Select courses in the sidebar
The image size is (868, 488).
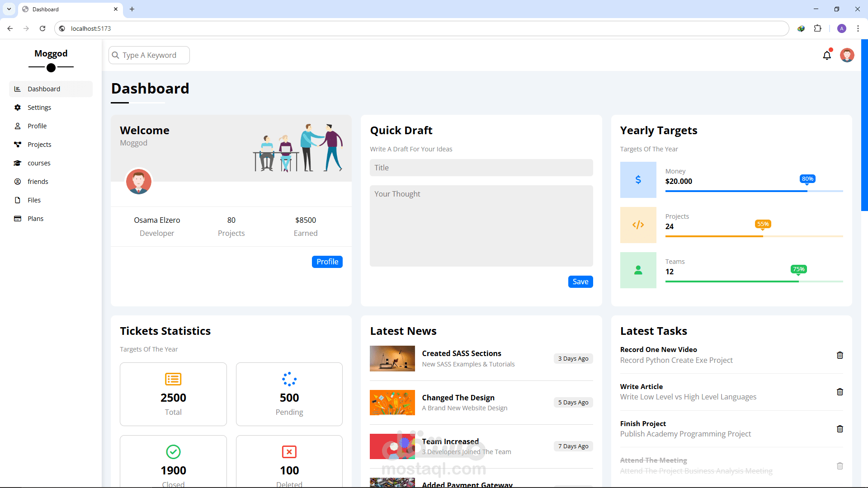(x=51, y=163)
